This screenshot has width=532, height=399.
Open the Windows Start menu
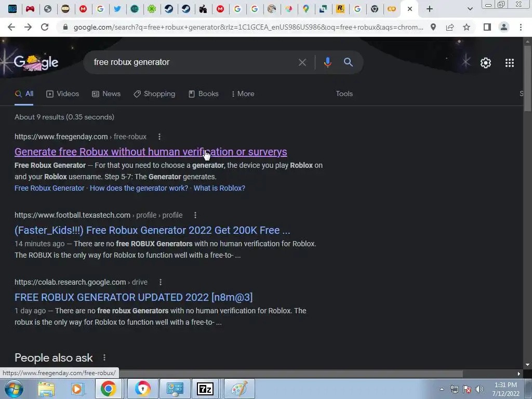[x=14, y=389]
